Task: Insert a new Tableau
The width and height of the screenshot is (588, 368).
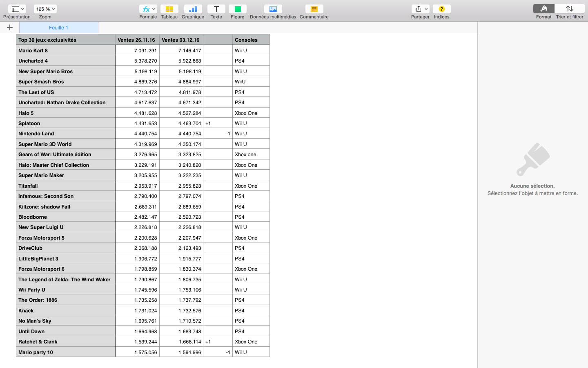Action: [169, 9]
